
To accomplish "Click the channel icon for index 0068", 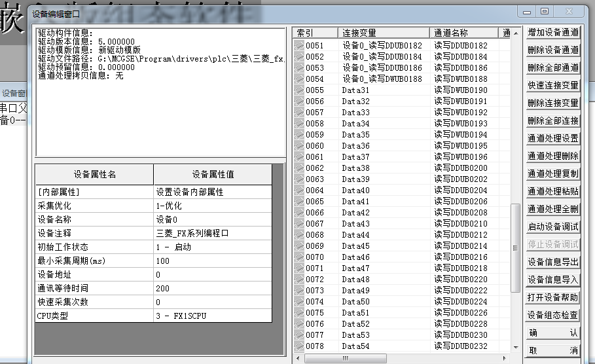I will pos(299,234).
